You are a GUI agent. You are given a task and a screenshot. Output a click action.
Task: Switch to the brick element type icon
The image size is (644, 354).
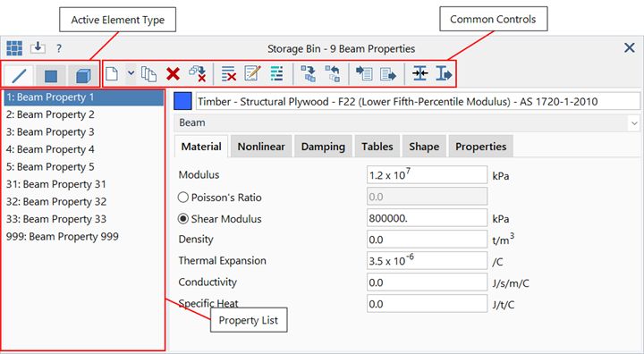click(x=83, y=76)
